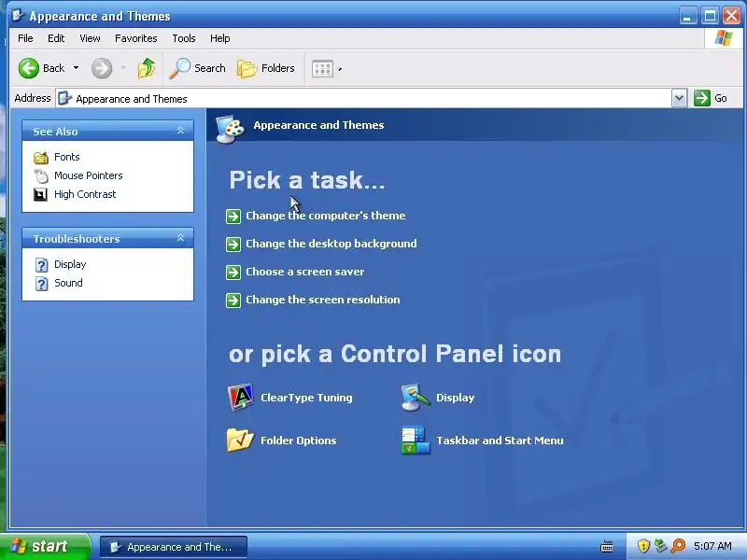Open the Tools menu
This screenshot has width=747, height=560.
[x=184, y=38]
